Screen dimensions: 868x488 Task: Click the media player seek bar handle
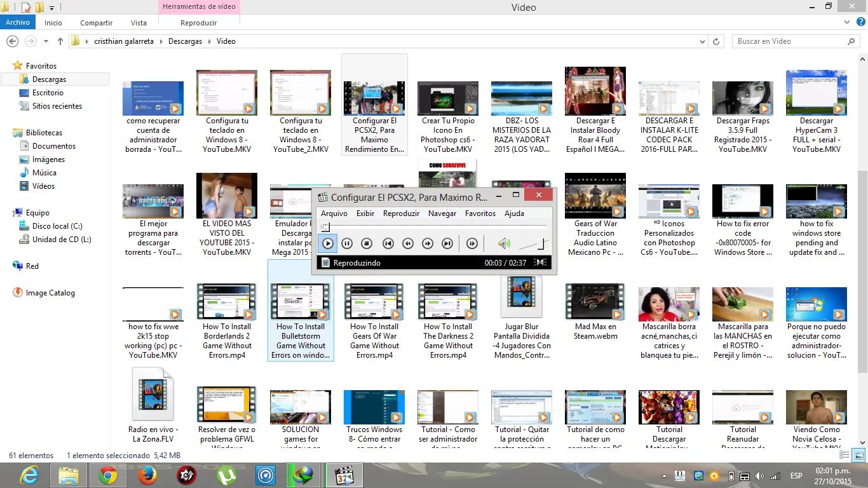[325, 227]
